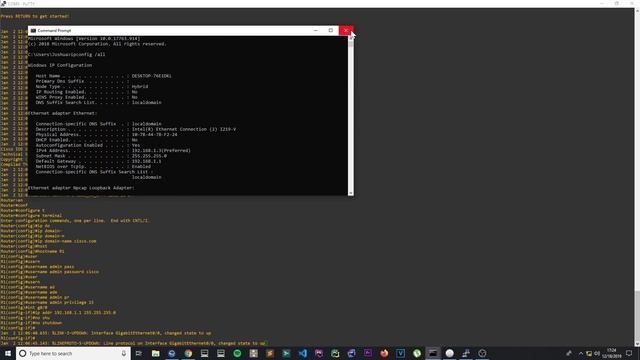Click the Task View taskbar icon
Viewport: 640px width, 360px height.
click(138, 353)
